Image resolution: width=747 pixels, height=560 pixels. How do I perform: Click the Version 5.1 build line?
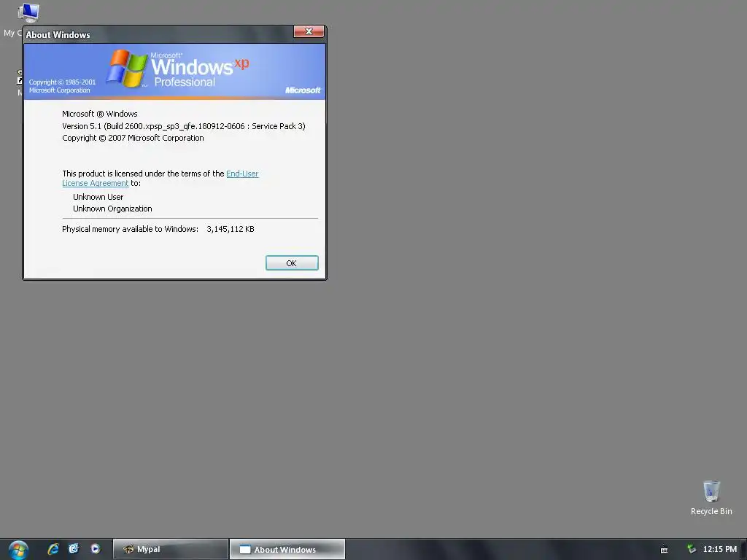pyautogui.click(x=183, y=126)
